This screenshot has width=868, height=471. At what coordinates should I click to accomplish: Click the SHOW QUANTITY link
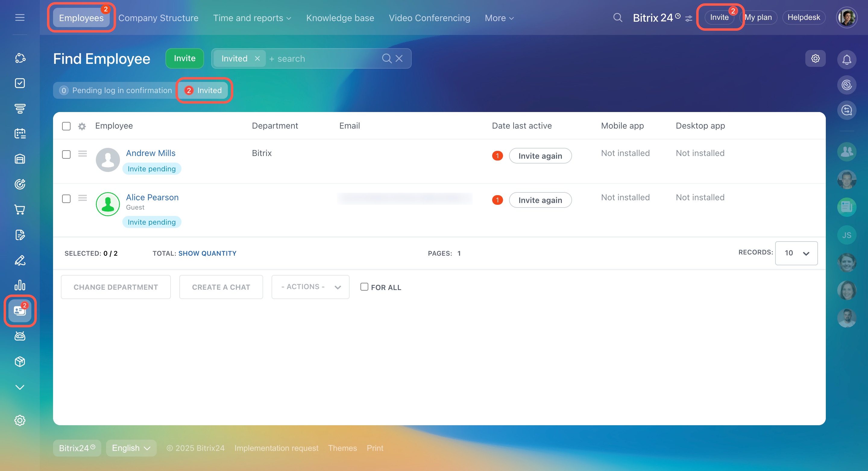(207, 253)
